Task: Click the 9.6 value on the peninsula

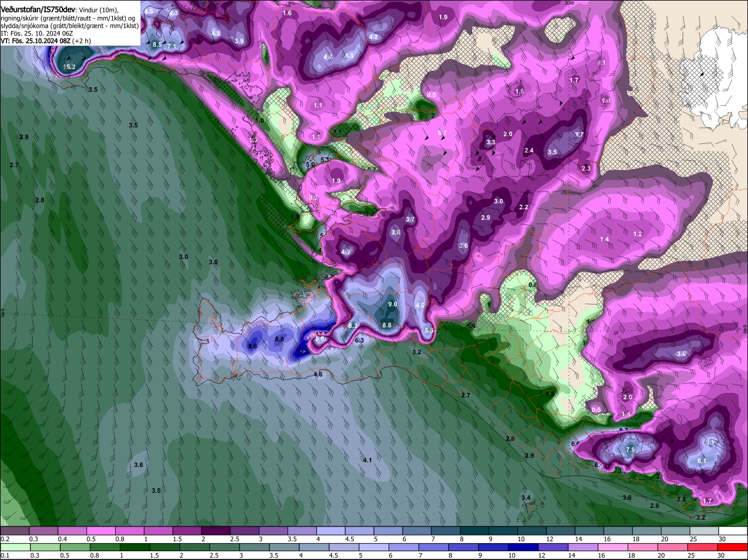Action: coord(252,346)
